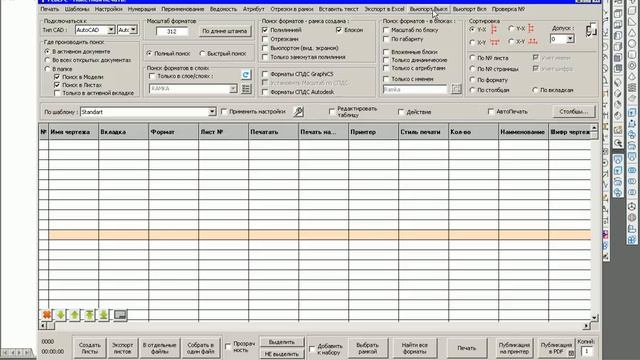Select Быстрый поиск radio button
This screenshot has height=360, width=640.
202,53
